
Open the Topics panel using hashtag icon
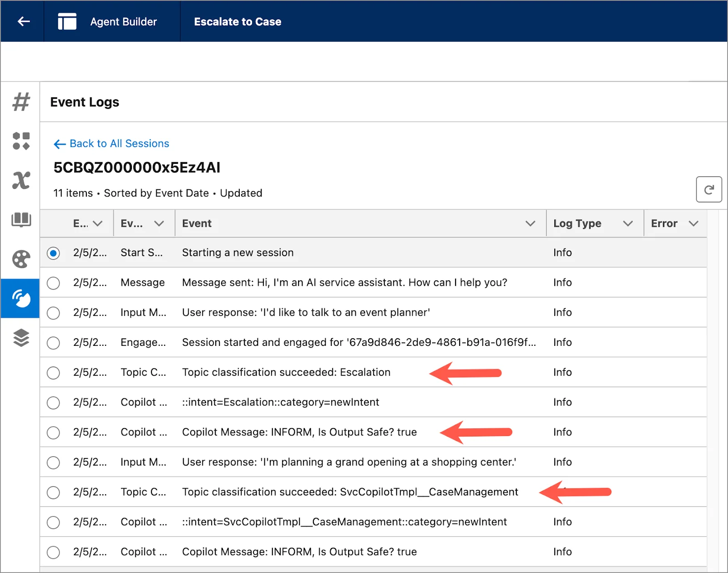20,102
